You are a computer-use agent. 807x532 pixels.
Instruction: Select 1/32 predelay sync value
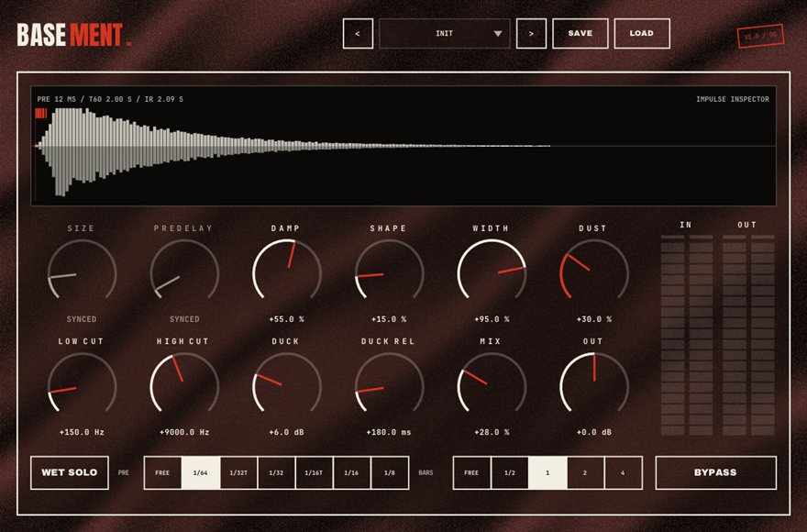coord(276,472)
